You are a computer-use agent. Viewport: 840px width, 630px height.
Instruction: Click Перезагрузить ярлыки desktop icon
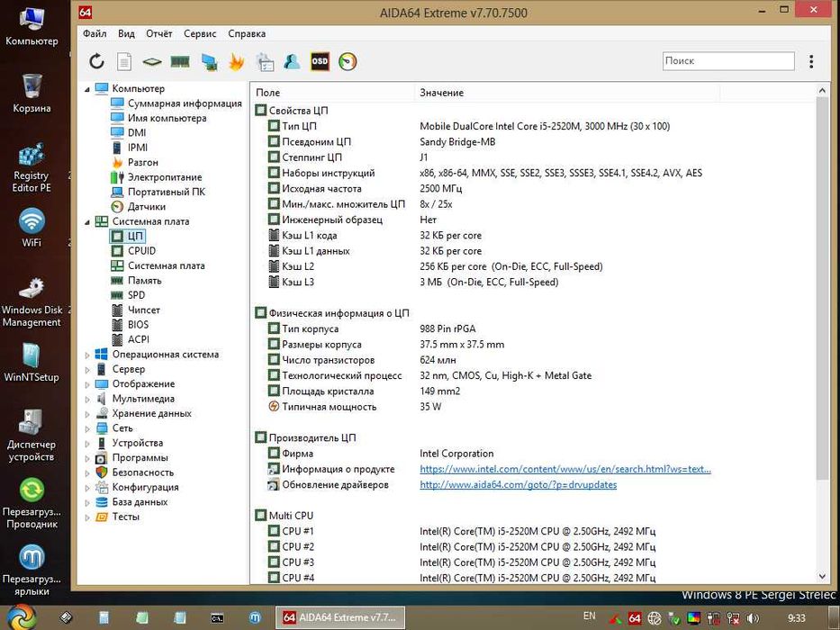point(32,570)
